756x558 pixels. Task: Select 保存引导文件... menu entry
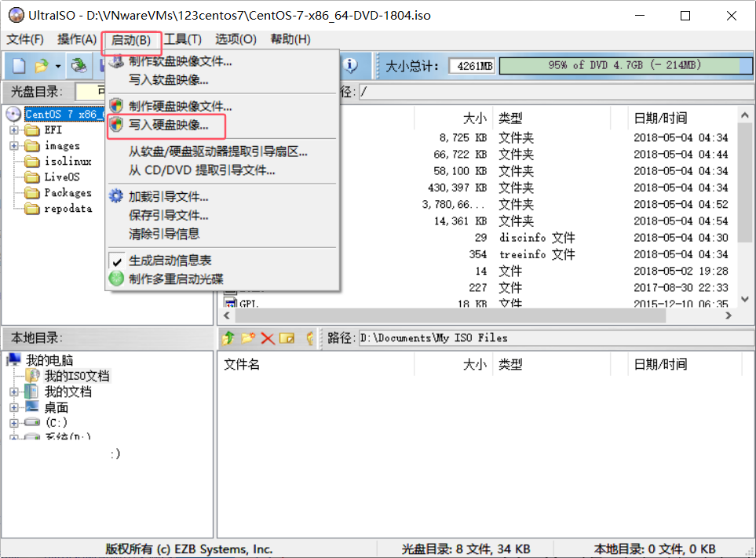coord(168,215)
